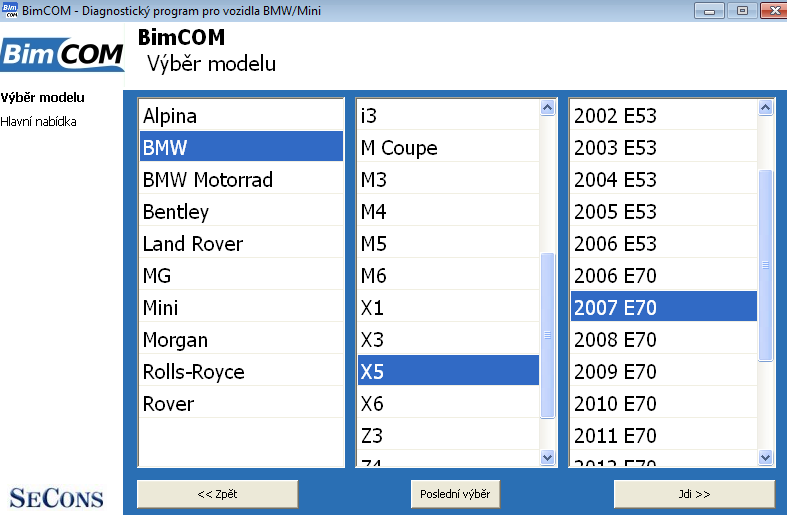
Task: Select 2006 E70 year entry
Action: [x=664, y=276]
